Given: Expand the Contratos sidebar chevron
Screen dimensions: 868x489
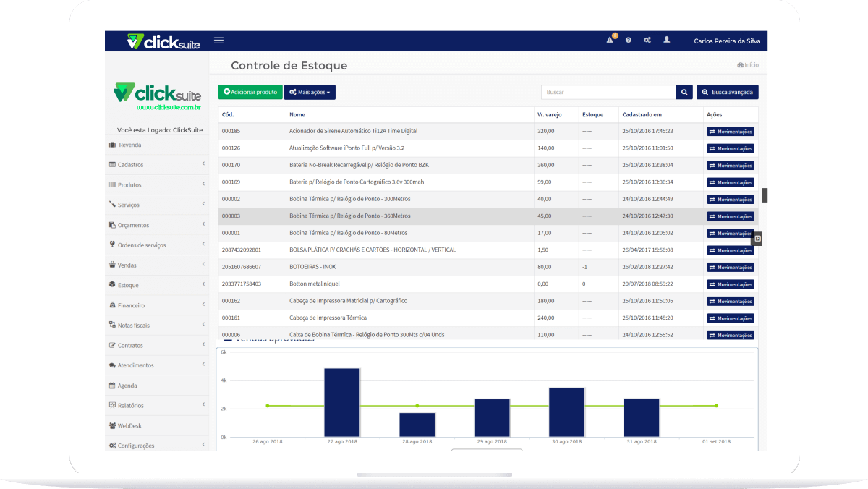Looking at the screenshot, I should [x=204, y=345].
